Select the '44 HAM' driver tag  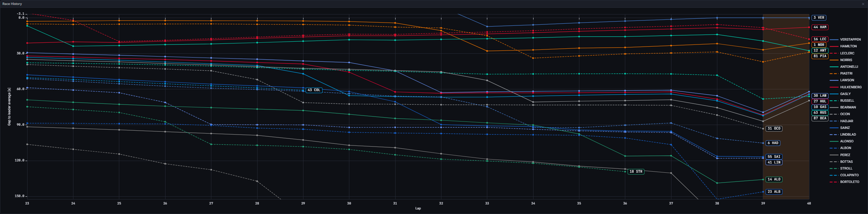(x=820, y=27)
